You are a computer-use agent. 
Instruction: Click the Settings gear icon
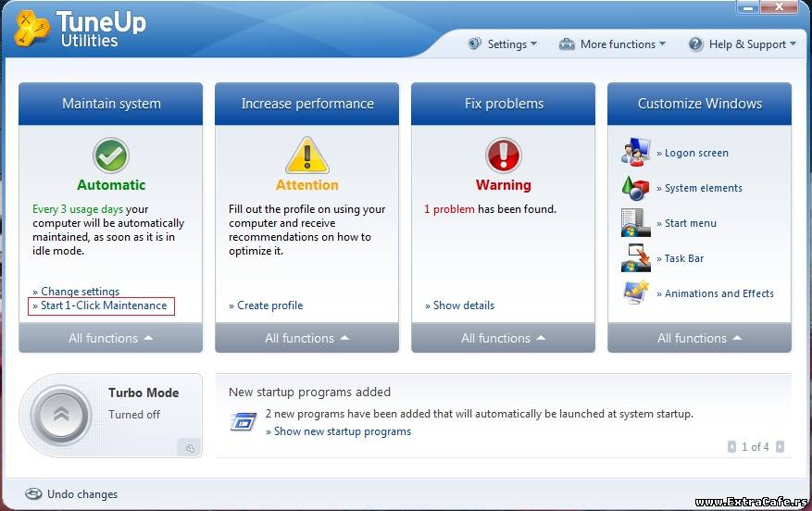(474, 44)
